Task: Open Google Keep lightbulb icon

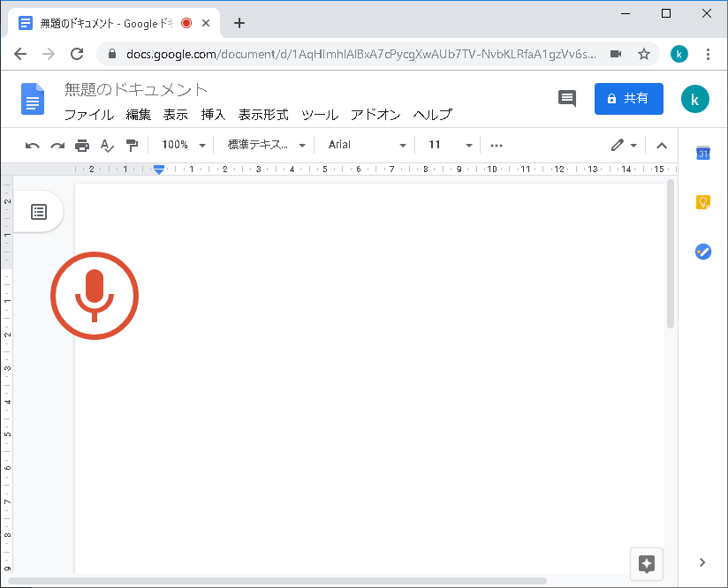Action: (703, 202)
